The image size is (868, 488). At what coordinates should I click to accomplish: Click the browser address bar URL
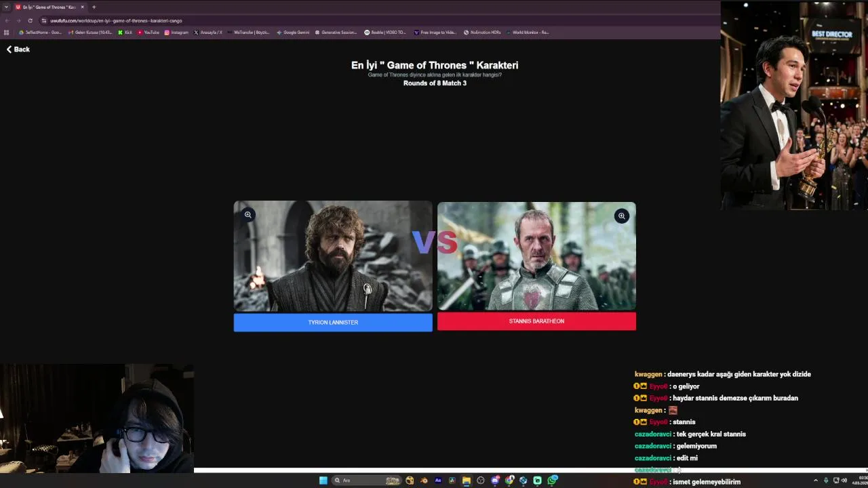coord(116,20)
